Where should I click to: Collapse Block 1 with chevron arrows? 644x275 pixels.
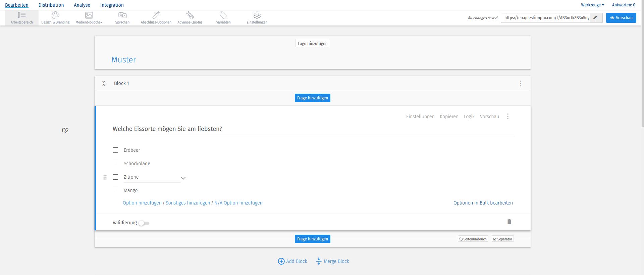[x=104, y=83]
